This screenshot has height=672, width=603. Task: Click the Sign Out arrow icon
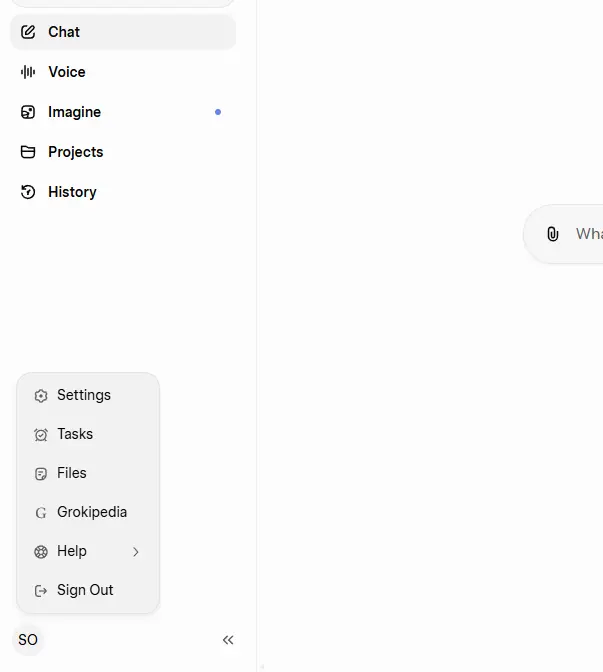tap(41, 591)
